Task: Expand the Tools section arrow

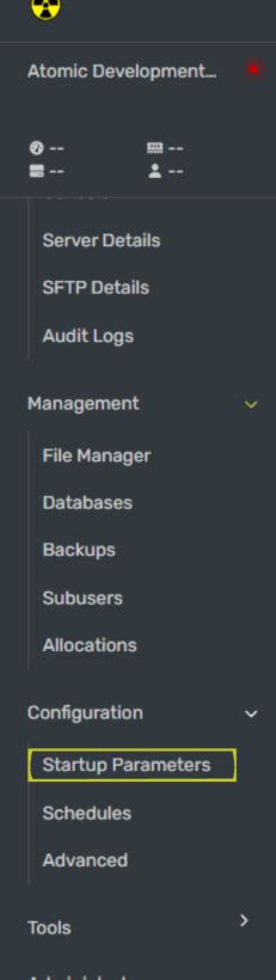Action: coord(244,921)
